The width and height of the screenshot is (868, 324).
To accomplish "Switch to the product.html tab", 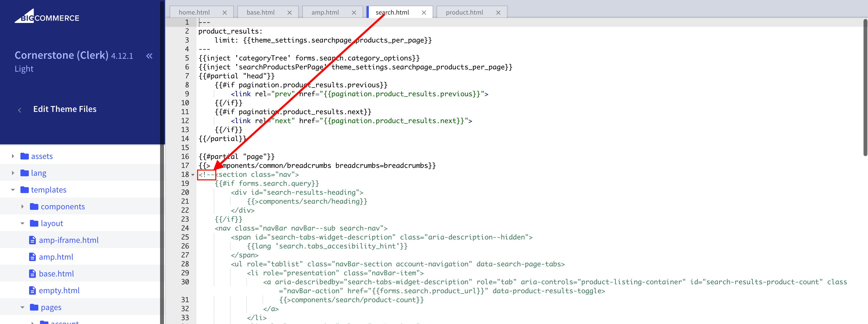I will (x=464, y=13).
